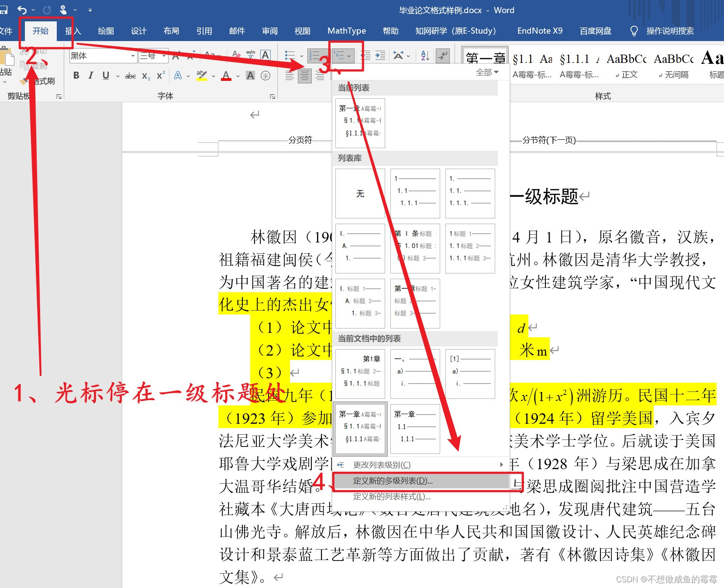Click the phonetic guide (wén) icon
This screenshot has width=724, height=588.
pos(251,55)
